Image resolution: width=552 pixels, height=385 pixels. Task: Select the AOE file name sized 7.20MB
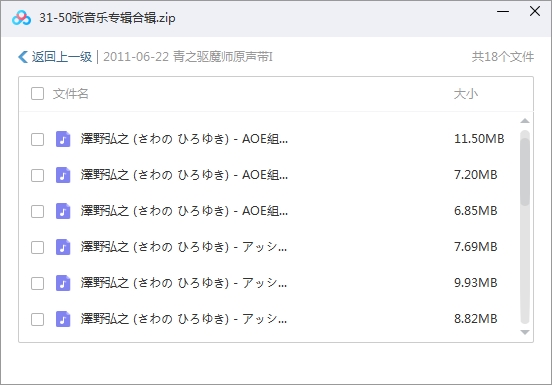click(x=184, y=175)
